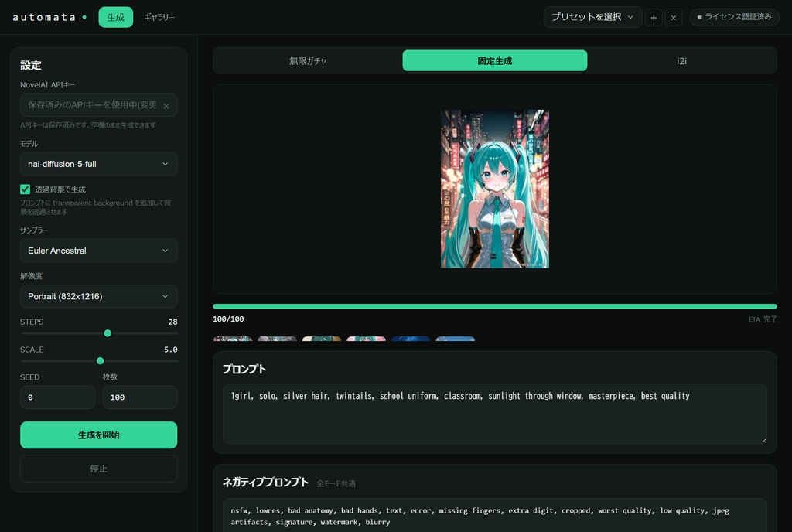Click the green generation progress bar
The width and height of the screenshot is (792, 532).
tap(494, 306)
